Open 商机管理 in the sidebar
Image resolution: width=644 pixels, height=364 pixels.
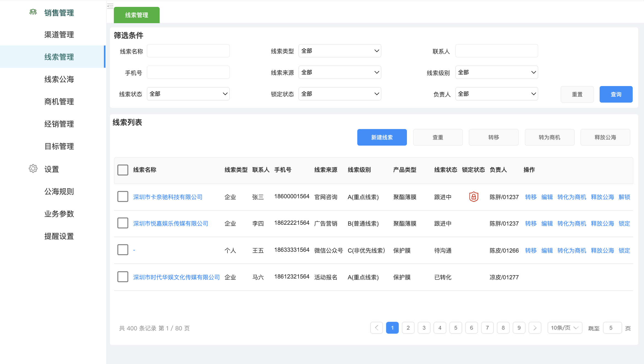[x=59, y=102]
